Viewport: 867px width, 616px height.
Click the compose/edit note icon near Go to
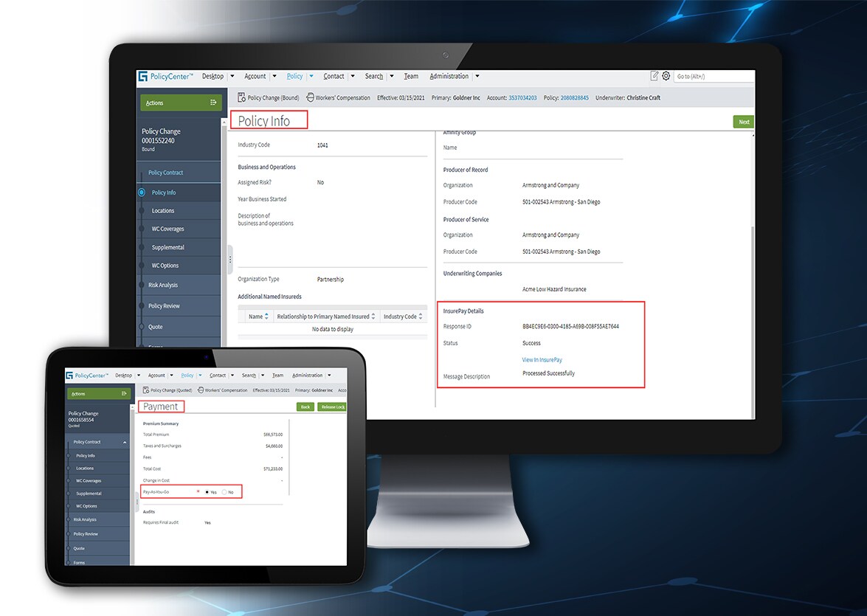pos(654,75)
